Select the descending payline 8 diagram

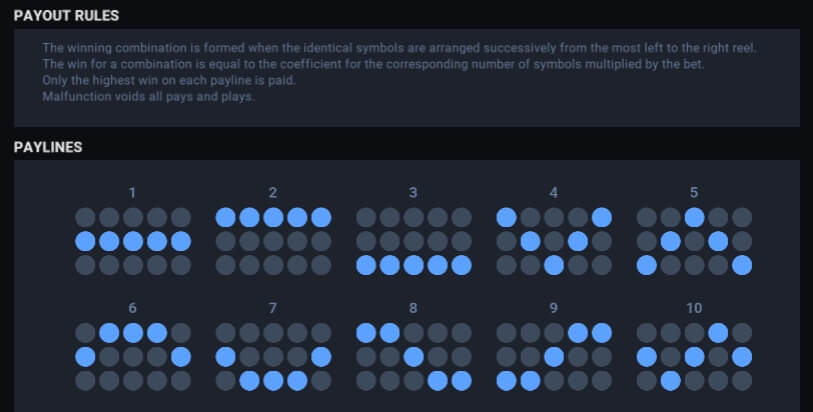coord(414,357)
